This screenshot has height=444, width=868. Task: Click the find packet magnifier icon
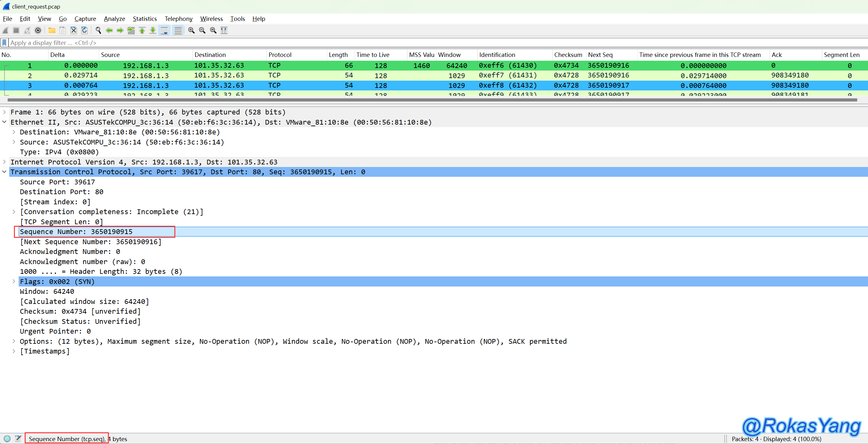coord(98,30)
